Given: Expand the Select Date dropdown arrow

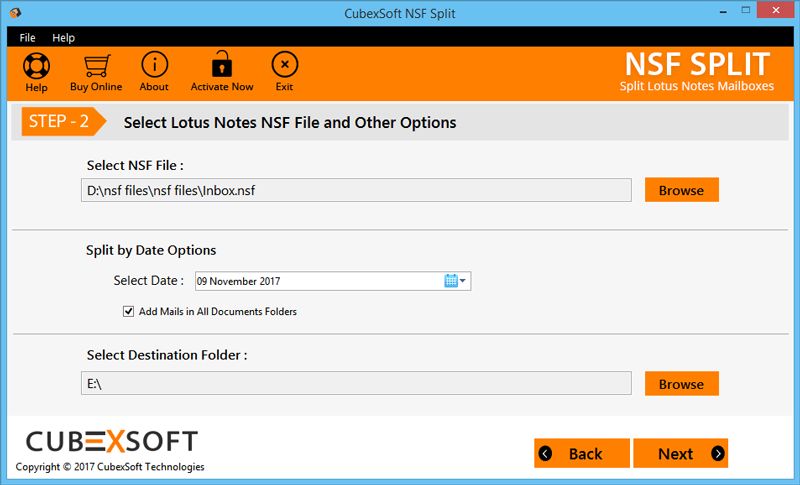Looking at the screenshot, I should [463, 281].
